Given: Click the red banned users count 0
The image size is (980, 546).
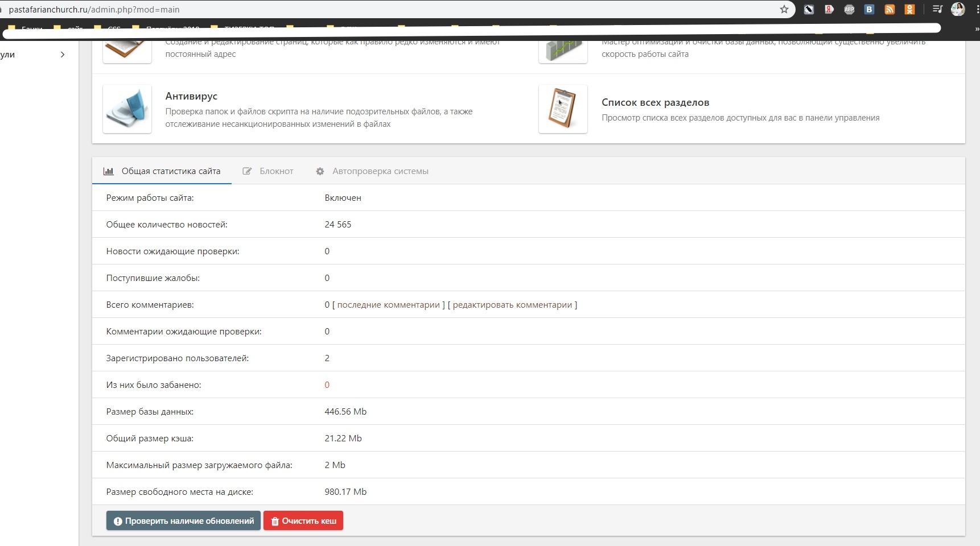Looking at the screenshot, I should click(327, 385).
